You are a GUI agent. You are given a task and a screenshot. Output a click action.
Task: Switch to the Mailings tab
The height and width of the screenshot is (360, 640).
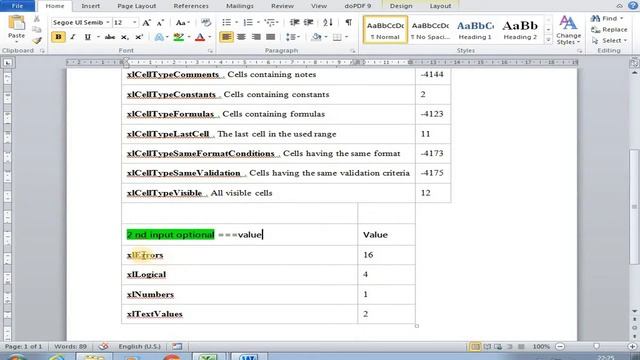[x=240, y=6]
